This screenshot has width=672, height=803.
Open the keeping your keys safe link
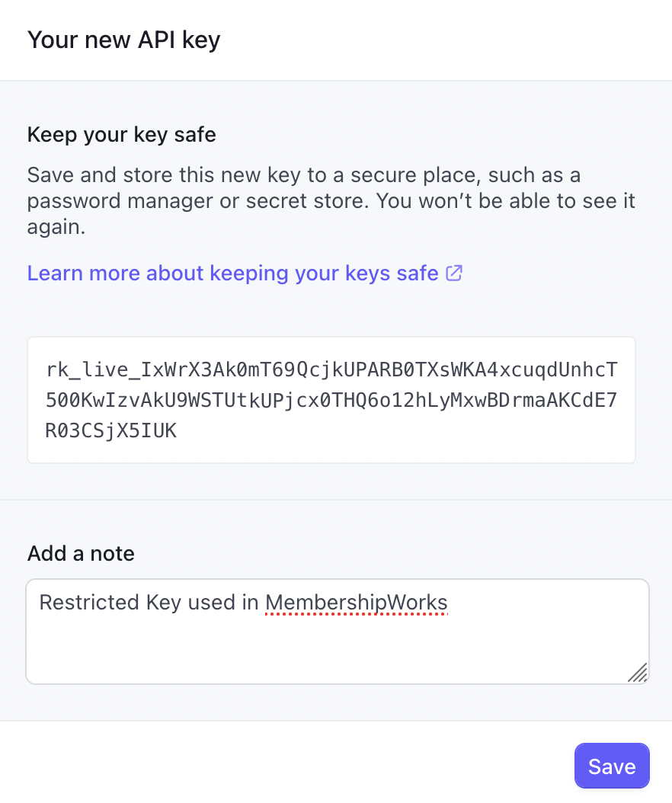(232, 273)
